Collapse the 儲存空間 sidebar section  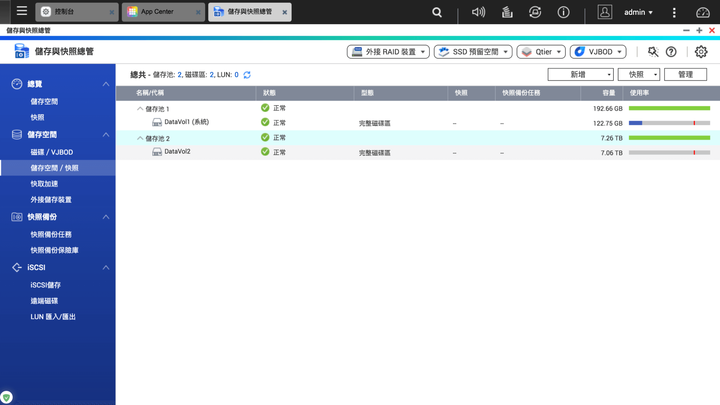[106, 134]
